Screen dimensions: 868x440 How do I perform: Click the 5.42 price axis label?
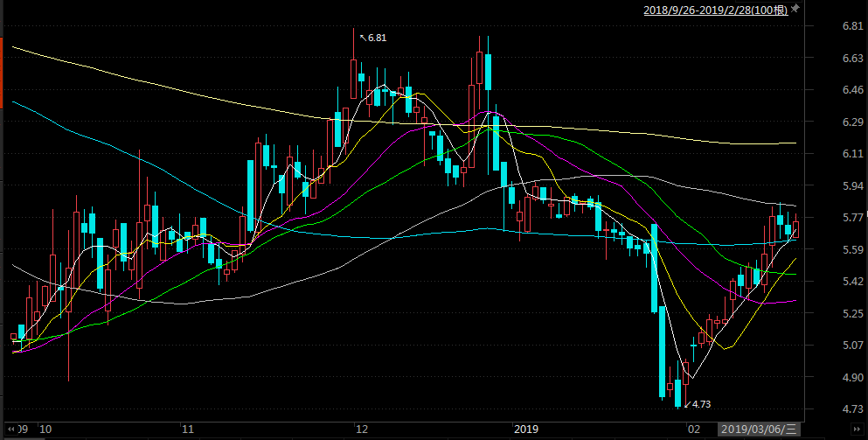point(852,281)
